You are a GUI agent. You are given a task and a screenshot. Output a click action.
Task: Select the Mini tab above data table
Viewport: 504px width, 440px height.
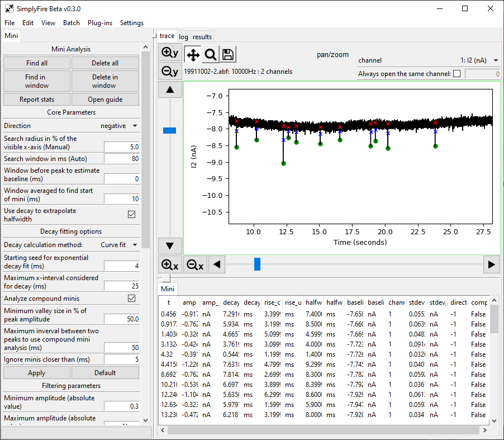coord(168,289)
